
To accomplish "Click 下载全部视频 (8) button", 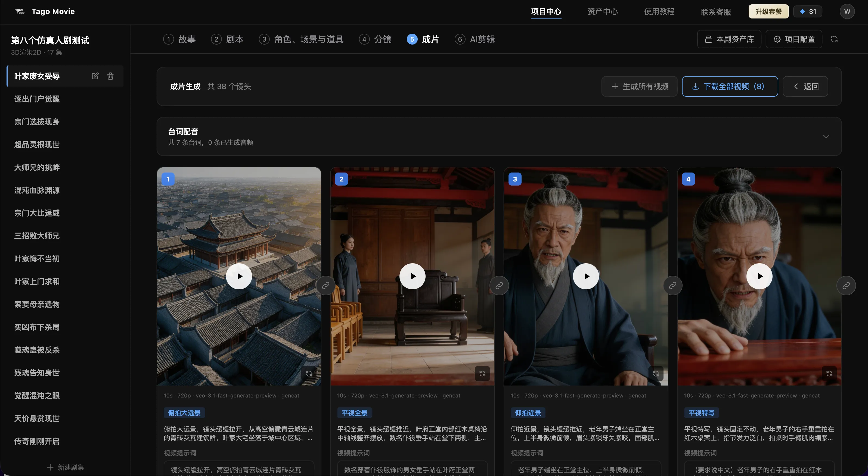I will coord(730,86).
